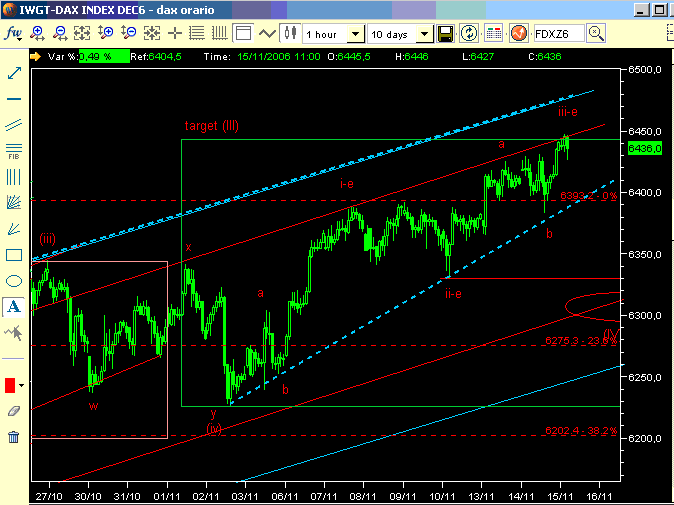
Task: Click the '(iv)' wave label
Action: pyautogui.click(x=214, y=428)
